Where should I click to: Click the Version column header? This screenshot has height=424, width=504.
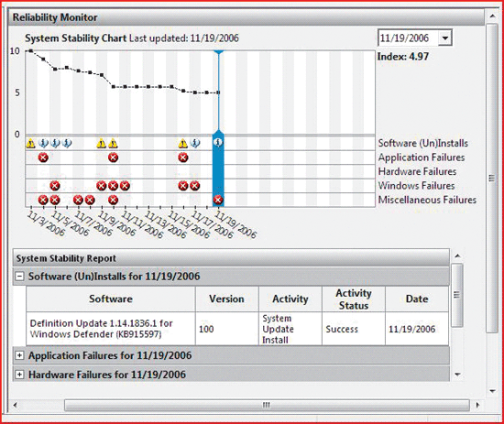(226, 299)
